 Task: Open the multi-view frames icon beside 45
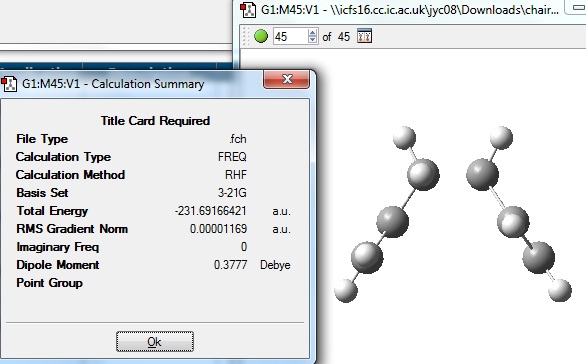(364, 36)
